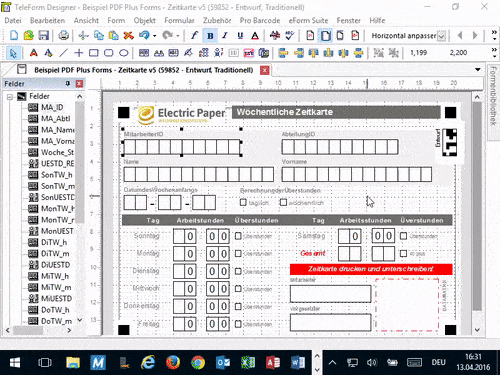Click the Print icon
The height and width of the screenshot is (375, 500).
point(63,35)
